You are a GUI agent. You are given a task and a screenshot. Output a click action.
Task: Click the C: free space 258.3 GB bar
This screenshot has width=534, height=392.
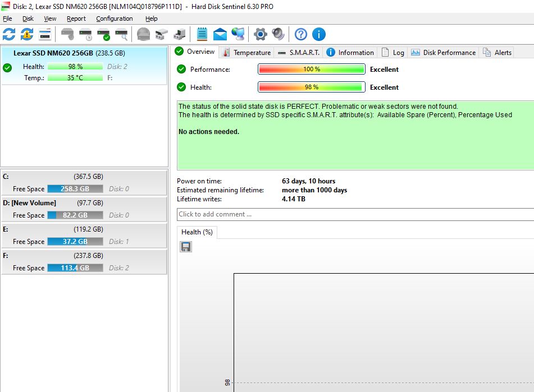coord(75,188)
